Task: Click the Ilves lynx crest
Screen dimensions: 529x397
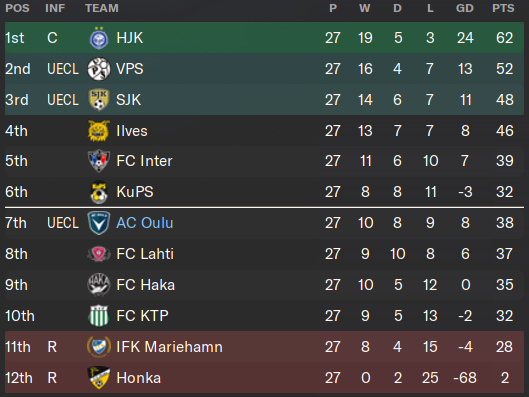Action: tap(99, 131)
